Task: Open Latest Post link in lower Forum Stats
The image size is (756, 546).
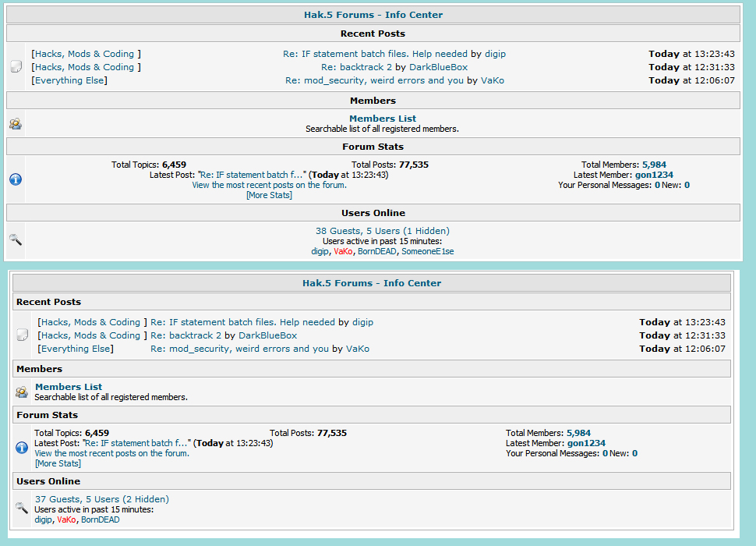Action: [x=136, y=443]
